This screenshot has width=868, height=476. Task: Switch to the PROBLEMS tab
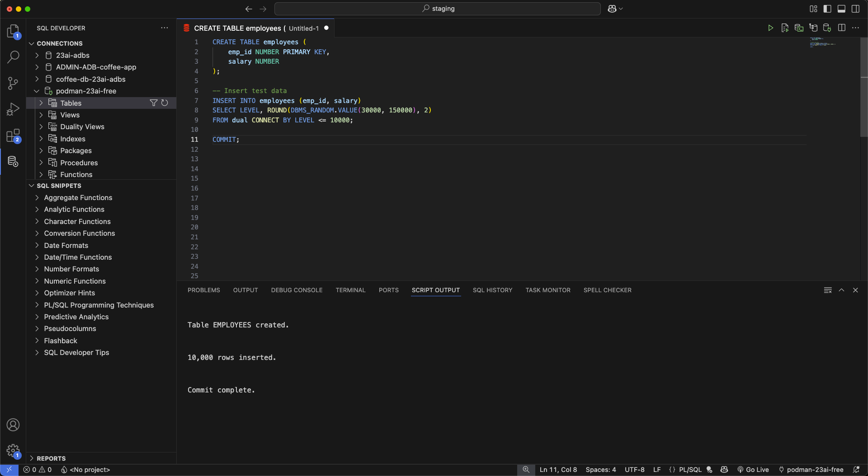[x=203, y=290]
